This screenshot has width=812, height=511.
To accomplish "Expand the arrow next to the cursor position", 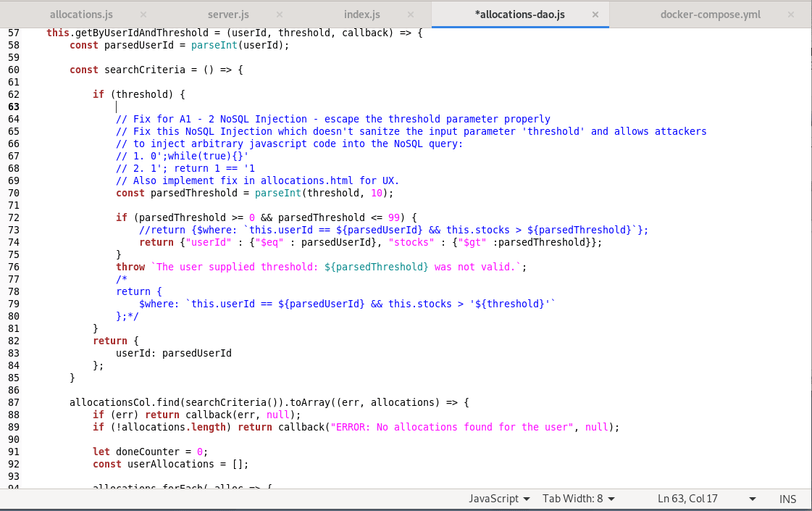I will pos(753,499).
